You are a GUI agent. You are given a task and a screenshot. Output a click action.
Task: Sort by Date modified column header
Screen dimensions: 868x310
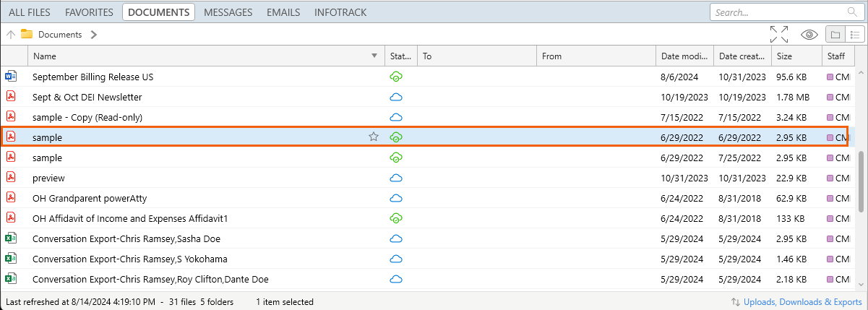point(684,56)
